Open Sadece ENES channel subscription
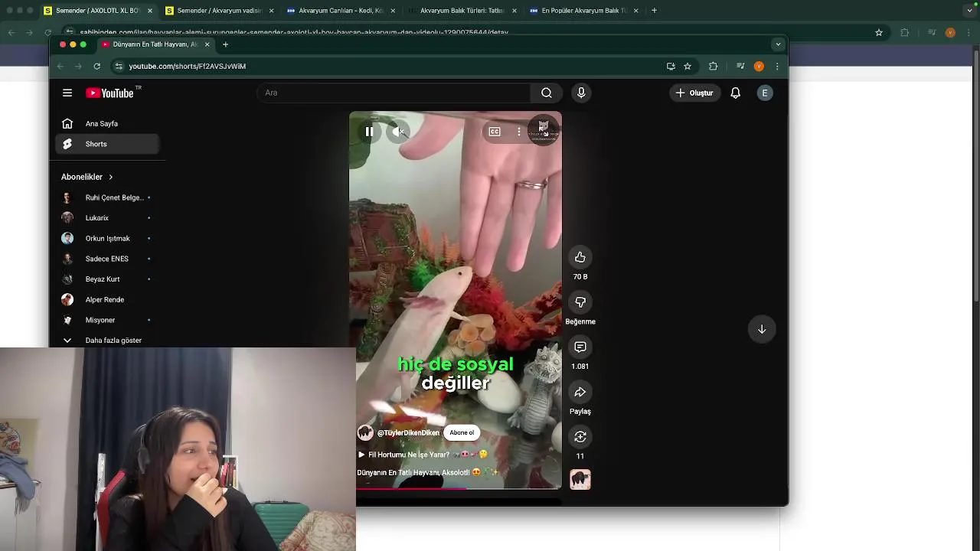 point(107,259)
